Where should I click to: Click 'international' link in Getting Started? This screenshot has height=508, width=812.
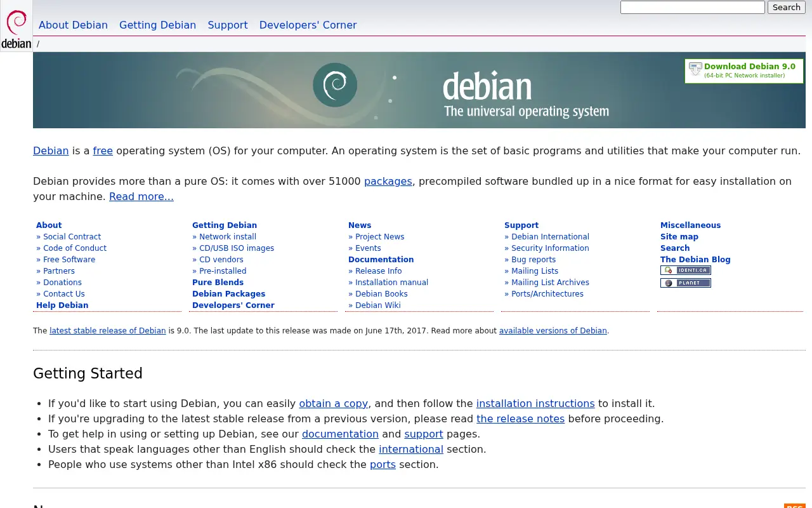(411, 449)
